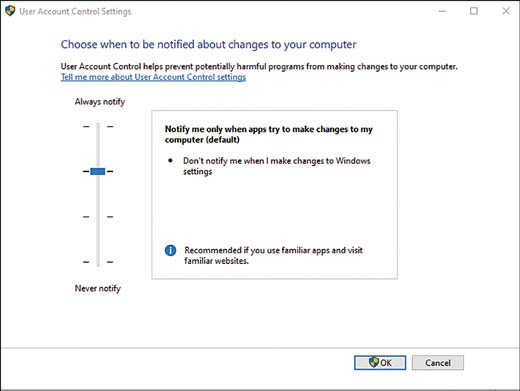Dismiss the dialog with the Cancel button
The height and width of the screenshot is (391, 520).
[x=438, y=362]
